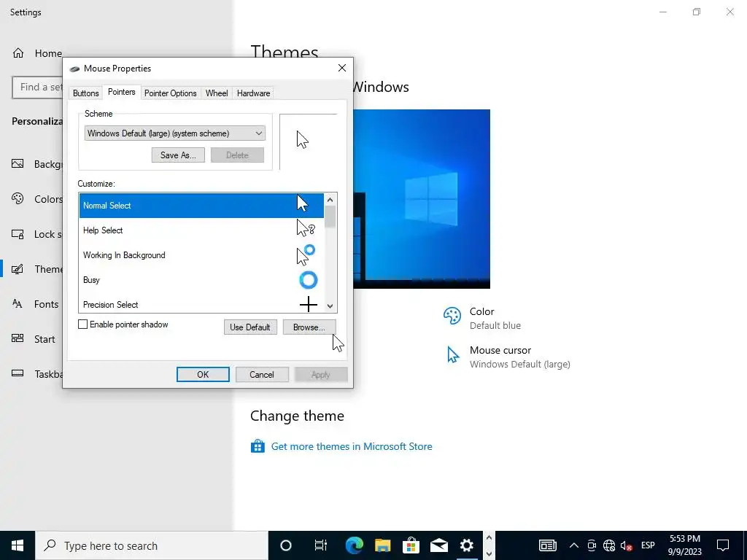Open Fonts settings via its sidebar icon

point(18,304)
